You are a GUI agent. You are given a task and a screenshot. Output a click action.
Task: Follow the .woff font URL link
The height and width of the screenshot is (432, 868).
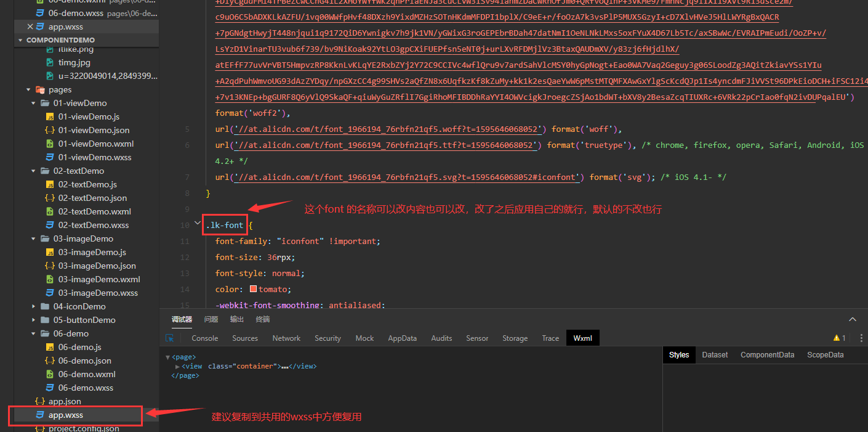(389, 129)
